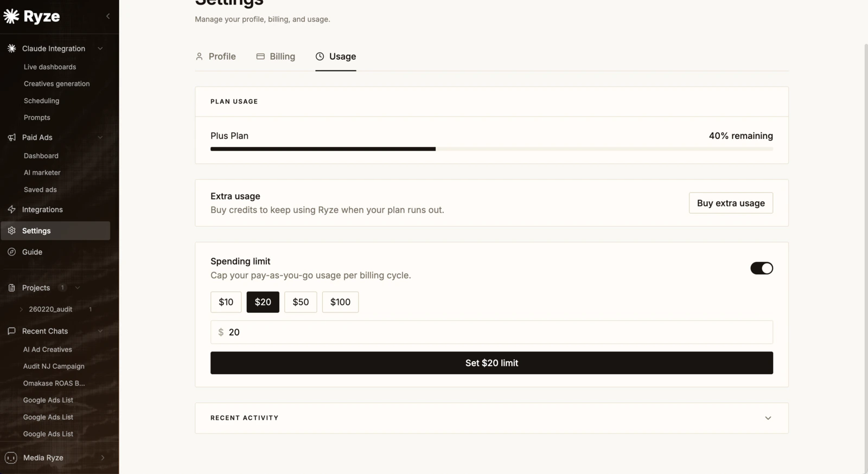The height and width of the screenshot is (474, 868).
Task: Click the RECENT ACTIVITY header text
Action: click(x=245, y=418)
